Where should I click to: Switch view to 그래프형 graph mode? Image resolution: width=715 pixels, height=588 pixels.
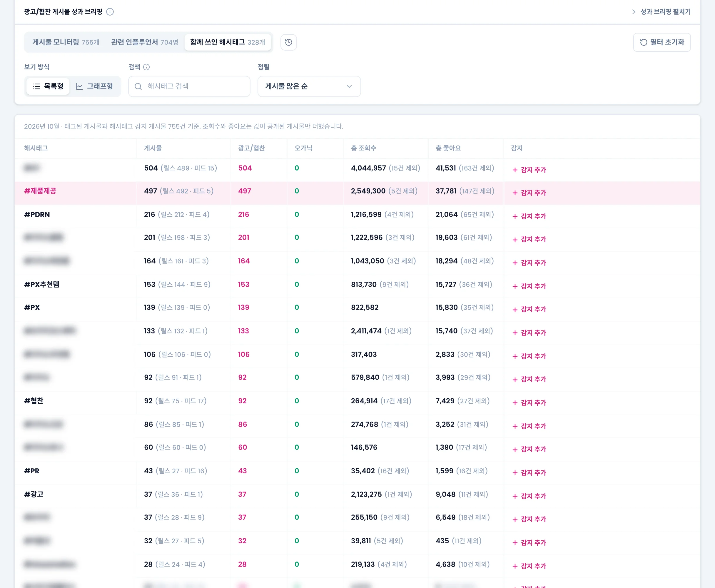click(x=94, y=86)
